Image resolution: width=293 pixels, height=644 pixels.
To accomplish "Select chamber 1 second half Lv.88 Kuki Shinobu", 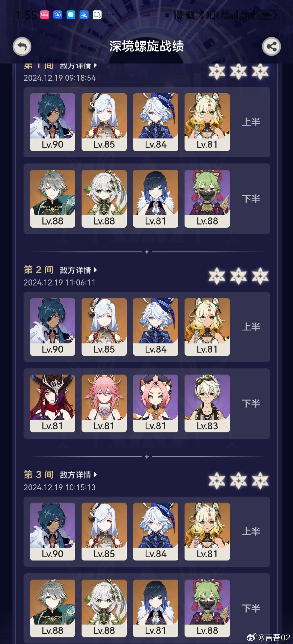I will 207,199.
